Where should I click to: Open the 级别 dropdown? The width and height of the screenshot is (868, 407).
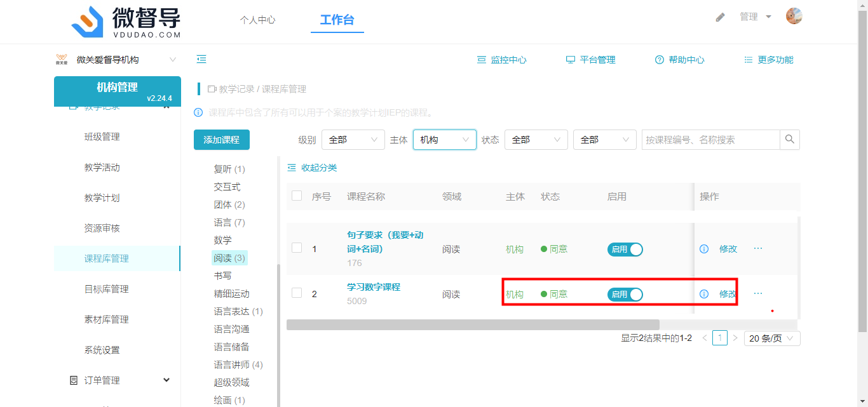[353, 140]
